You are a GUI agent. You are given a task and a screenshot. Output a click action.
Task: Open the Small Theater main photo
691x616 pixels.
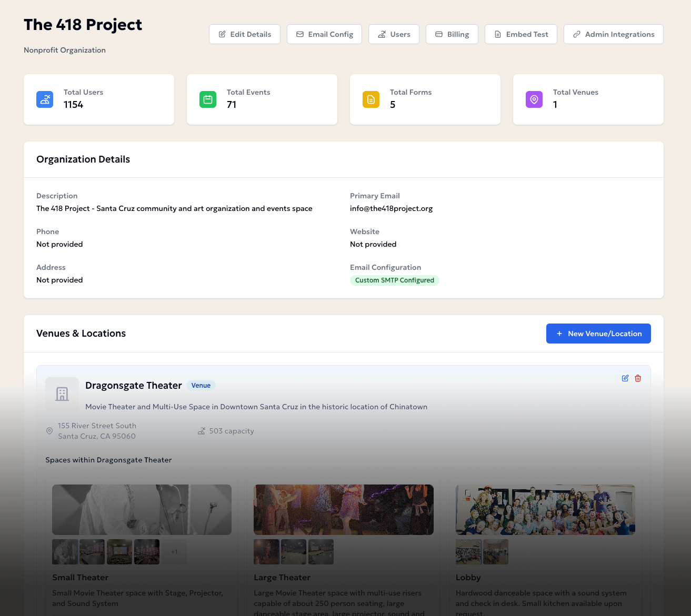tap(142, 510)
